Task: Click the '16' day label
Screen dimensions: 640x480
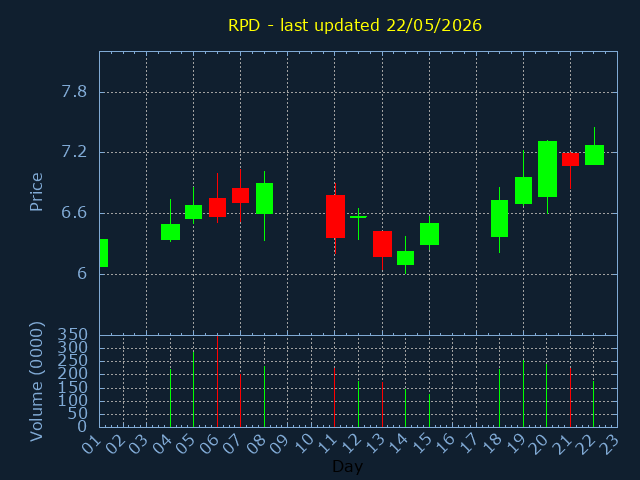Action: coord(444,444)
